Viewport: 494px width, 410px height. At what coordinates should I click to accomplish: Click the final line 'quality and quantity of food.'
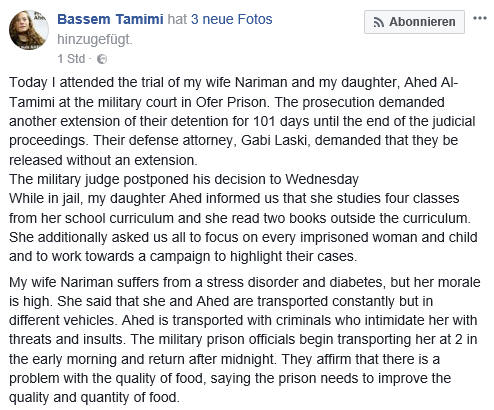point(94,397)
